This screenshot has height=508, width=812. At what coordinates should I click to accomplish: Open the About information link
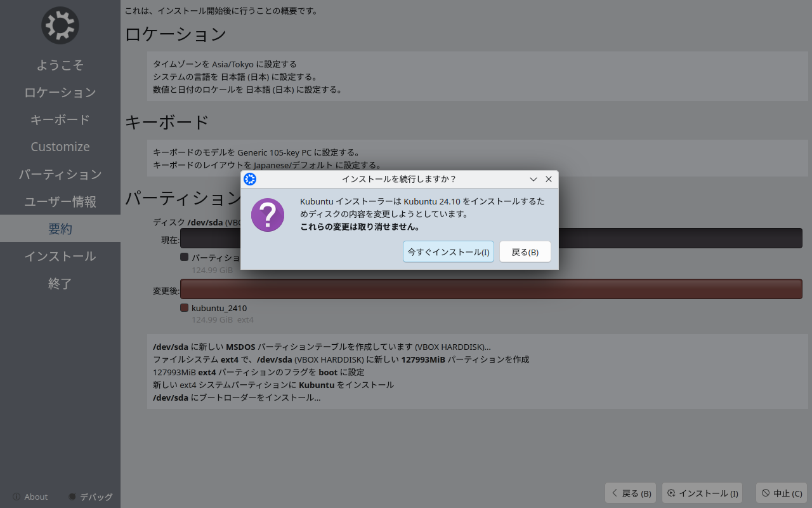coord(30,497)
